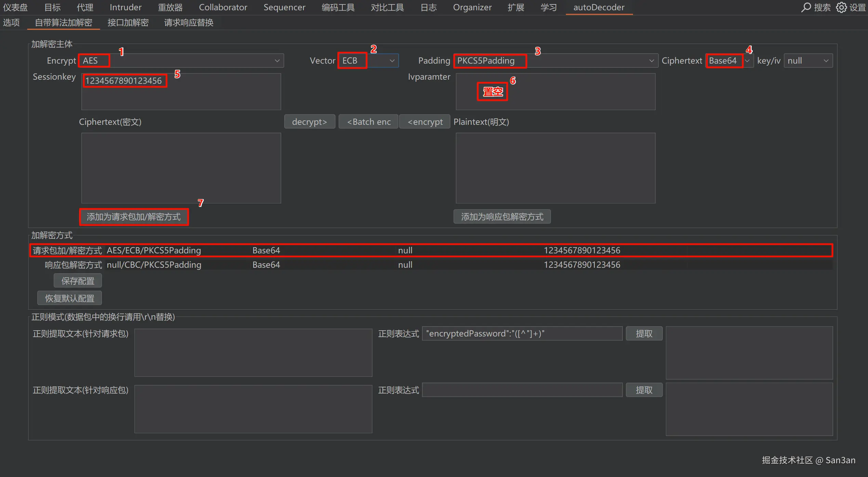Expand the Padding dropdown
The height and width of the screenshot is (477, 868).
[x=651, y=61]
